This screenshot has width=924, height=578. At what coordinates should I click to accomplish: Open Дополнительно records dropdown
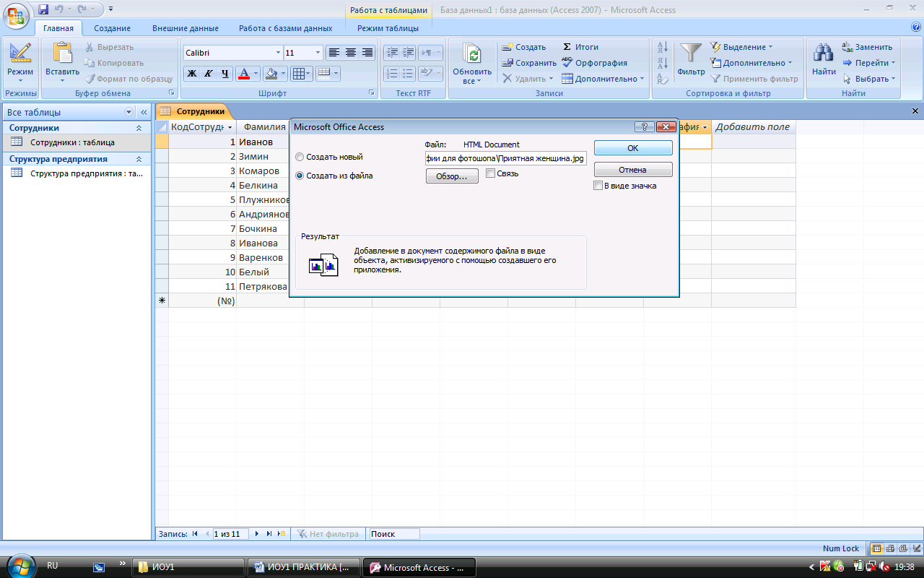602,79
